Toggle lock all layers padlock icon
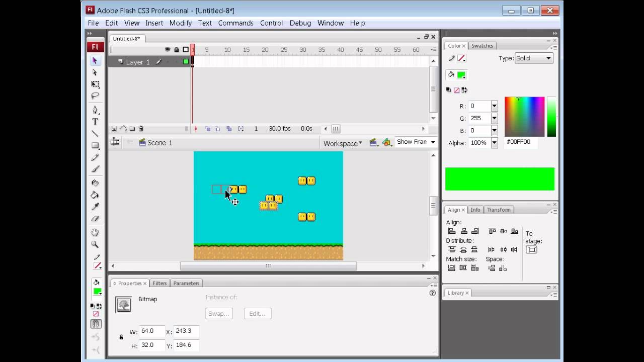The height and width of the screenshot is (362, 644). tap(177, 49)
